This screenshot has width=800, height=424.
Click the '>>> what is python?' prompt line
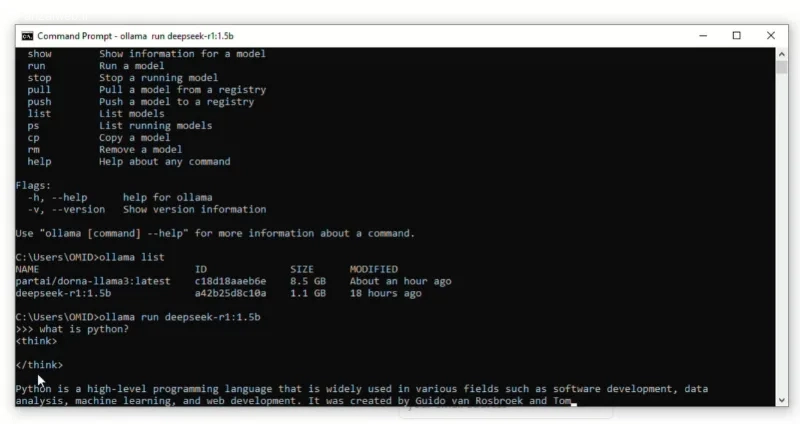point(72,329)
